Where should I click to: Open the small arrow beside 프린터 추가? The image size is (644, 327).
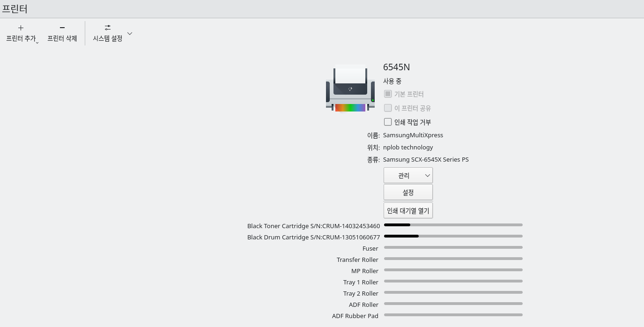(x=37, y=42)
